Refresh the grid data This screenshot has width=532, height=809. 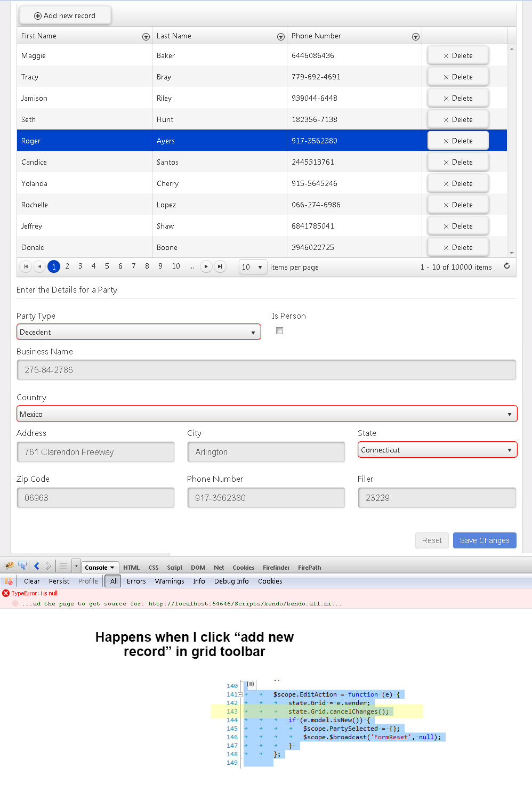(507, 266)
